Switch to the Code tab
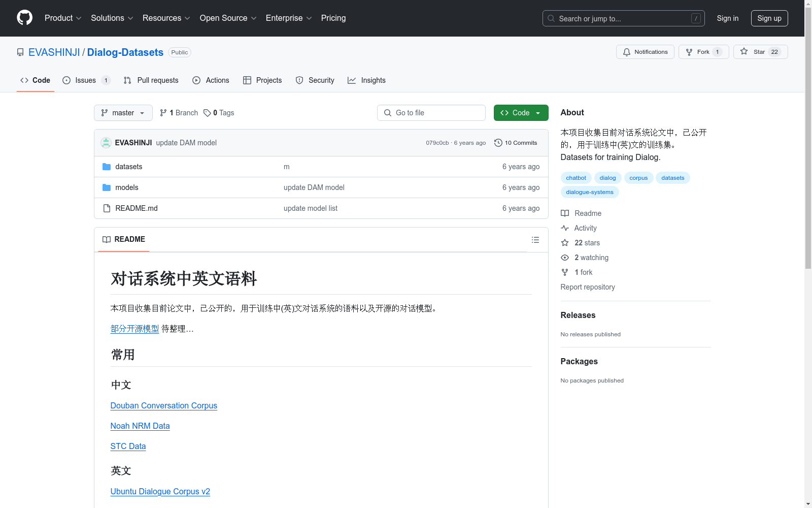This screenshot has width=812, height=508. click(x=36, y=80)
